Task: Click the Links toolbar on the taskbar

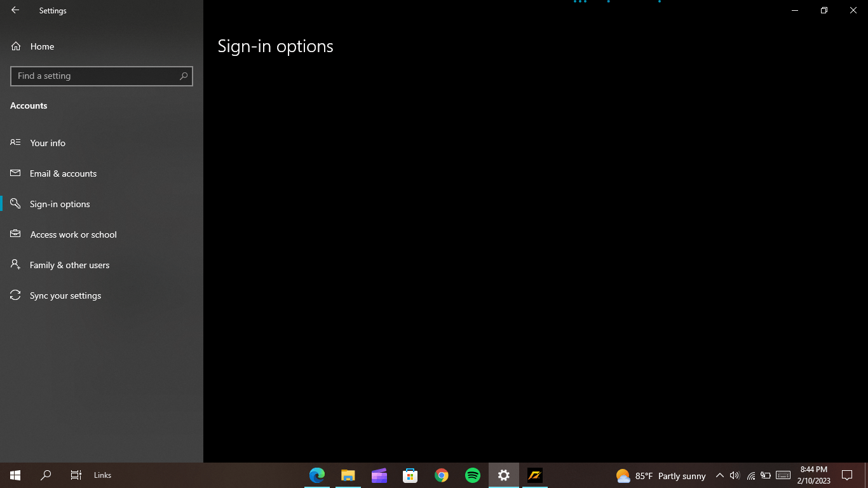Action: pos(102,475)
